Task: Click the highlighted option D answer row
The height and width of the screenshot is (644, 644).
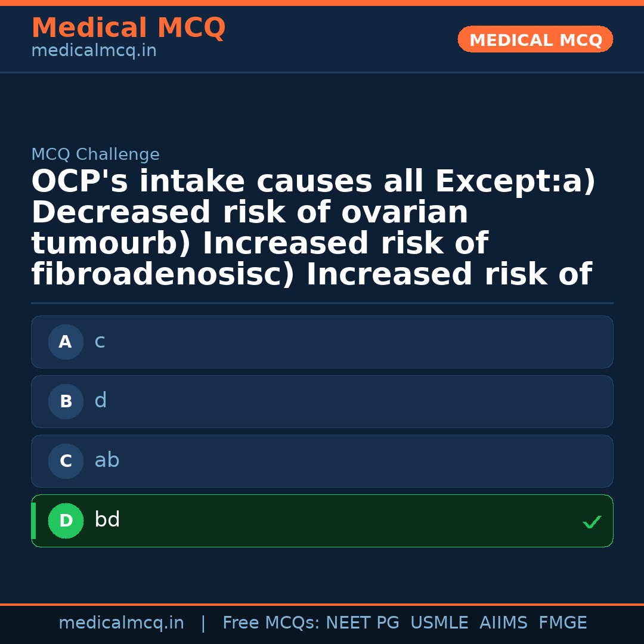Action: click(x=322, y=520)
